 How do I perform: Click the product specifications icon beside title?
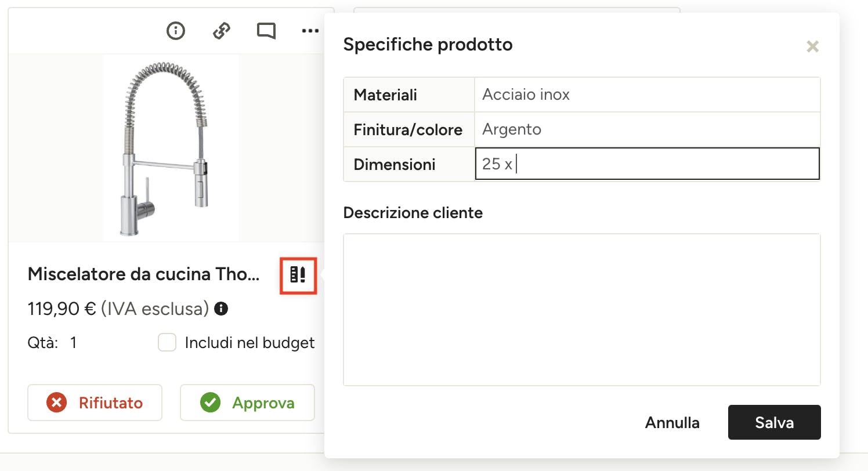(298, 275)
